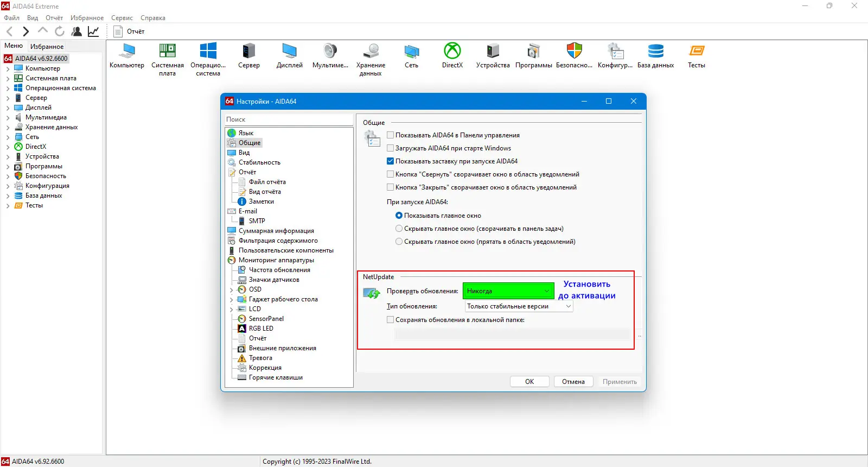The image size is (868, 467).
Task: Open the База данных icon
Action: click(x=656, y=51)
